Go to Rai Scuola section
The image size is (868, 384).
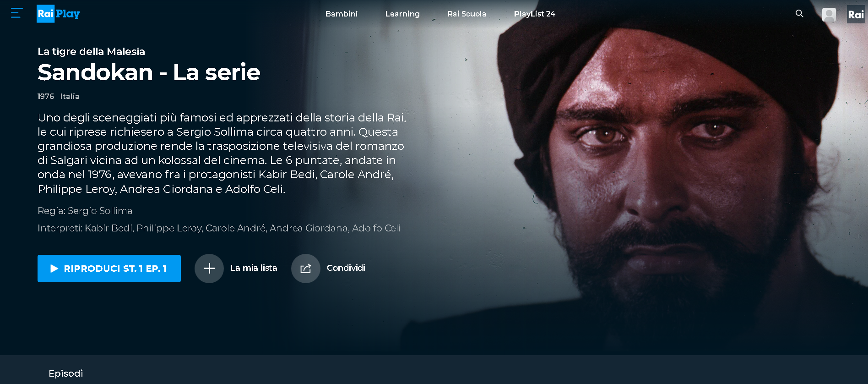(x=467, y=14)
